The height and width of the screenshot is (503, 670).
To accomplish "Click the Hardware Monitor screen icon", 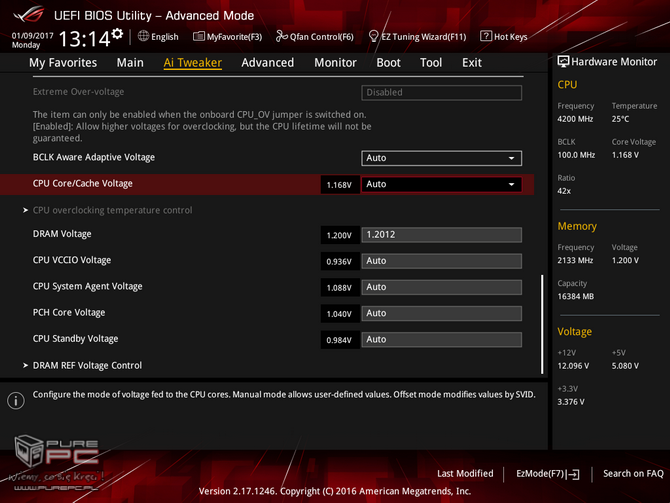I will coord(563,62).
